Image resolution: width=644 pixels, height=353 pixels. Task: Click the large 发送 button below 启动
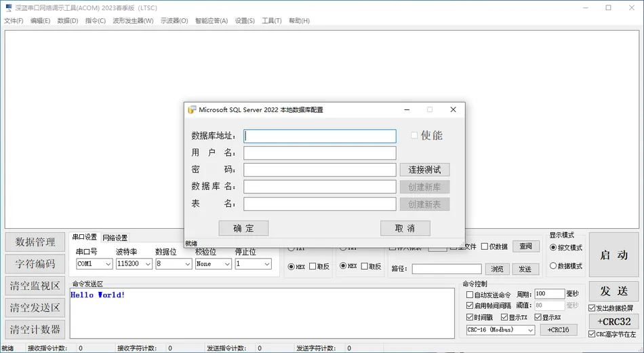click(614, 291)
